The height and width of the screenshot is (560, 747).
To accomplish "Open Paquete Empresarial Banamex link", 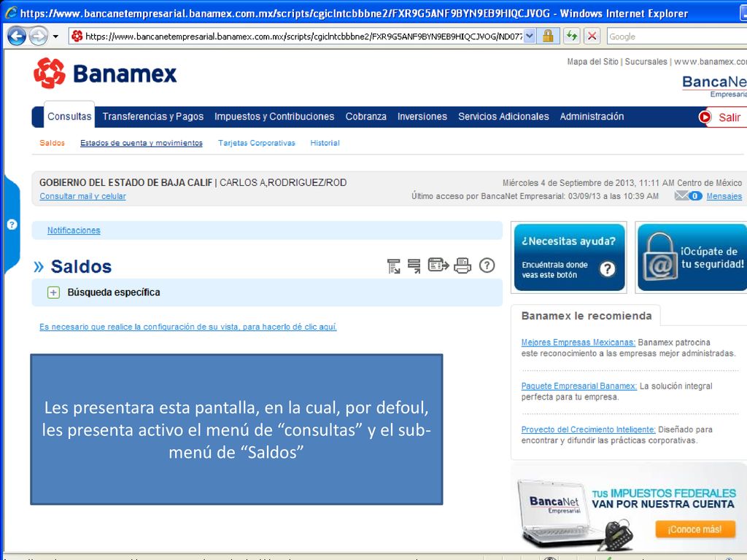I will (578, 386).
